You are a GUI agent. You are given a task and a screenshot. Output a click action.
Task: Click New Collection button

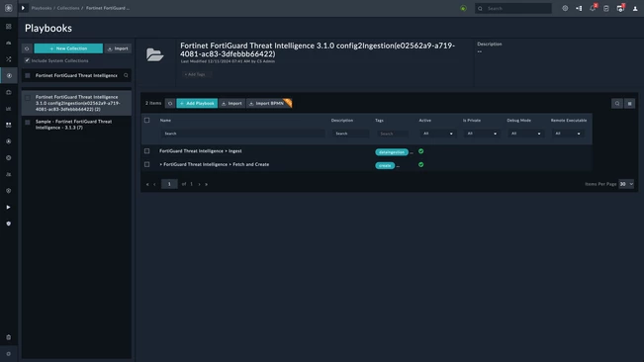pyautogui.click(x=68, y=48)
